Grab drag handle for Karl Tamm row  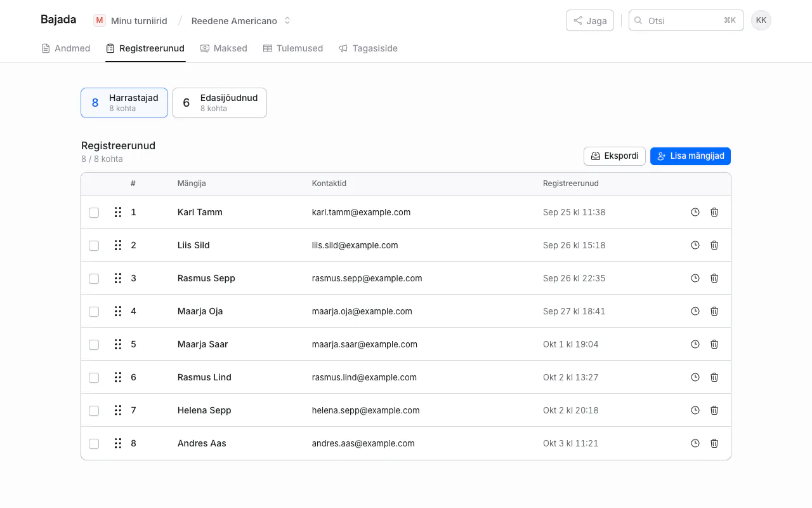pos(118,212)
